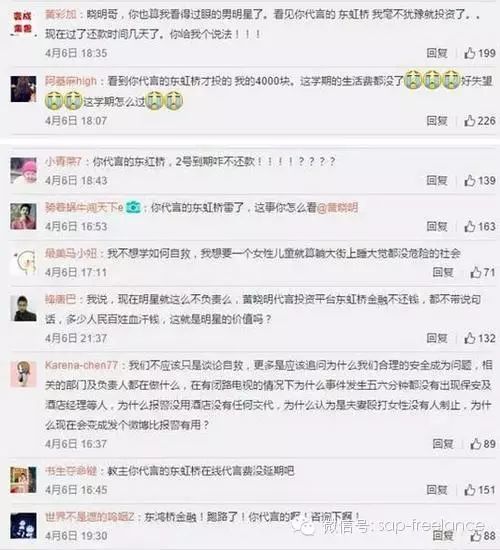Screen dimensions: 500x550
Task: Click the camera badge beside the username
Action: click(133, 207)
